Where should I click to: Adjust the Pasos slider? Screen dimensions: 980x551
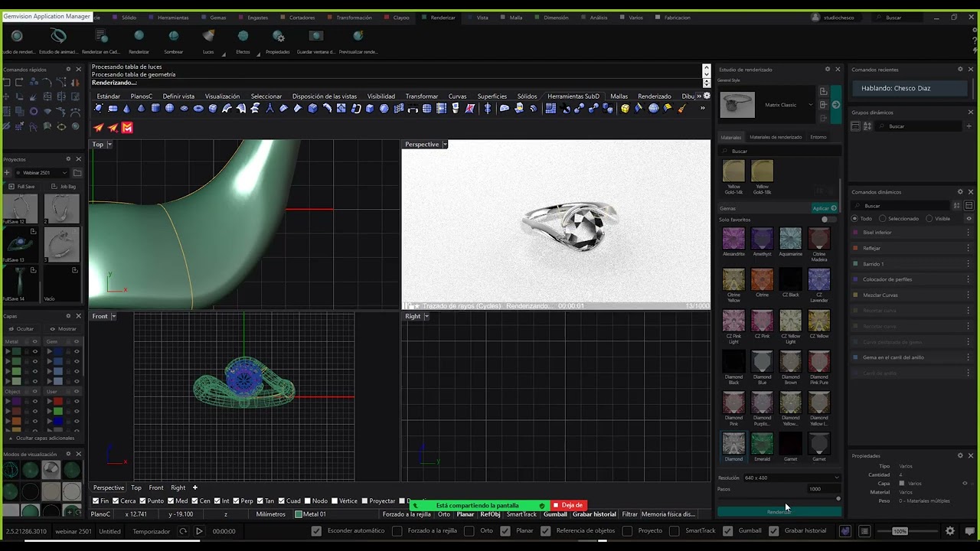(838, 498)
